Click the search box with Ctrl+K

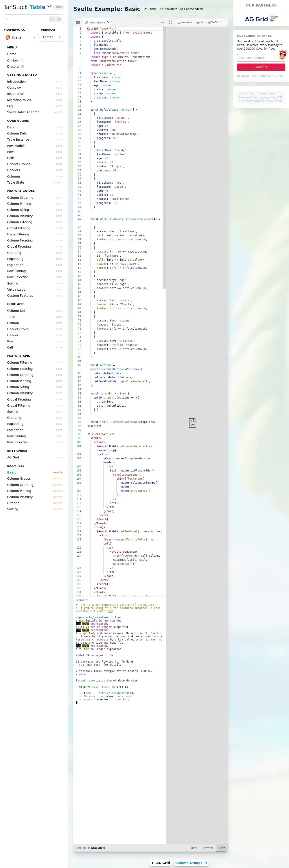pos(34,19)
